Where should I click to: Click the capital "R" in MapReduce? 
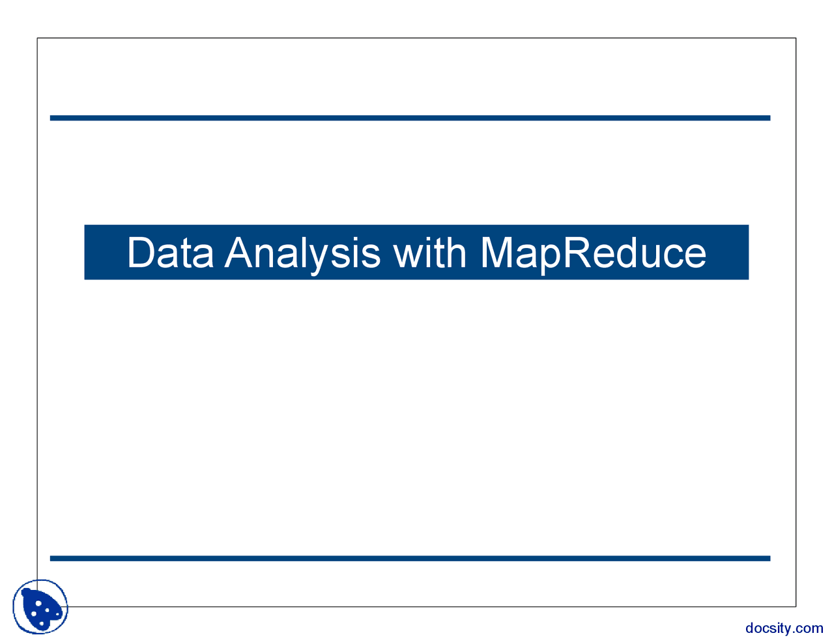click(577, 253)
